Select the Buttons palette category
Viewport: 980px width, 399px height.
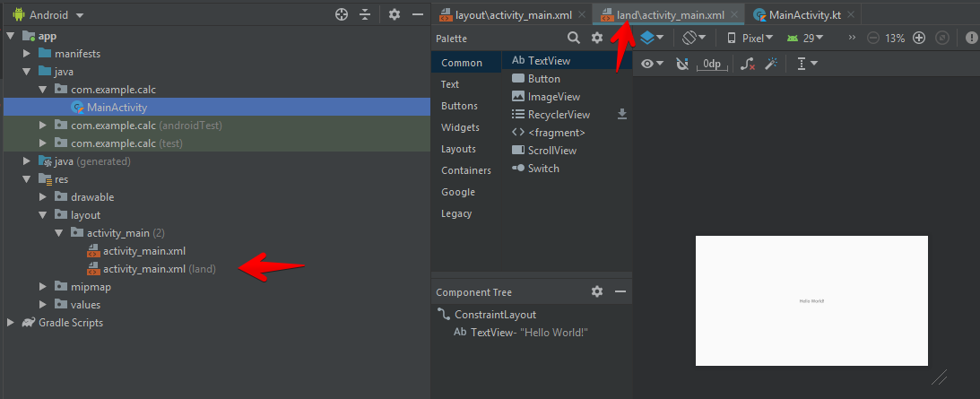pyautogui.click(x=459, y=106)
